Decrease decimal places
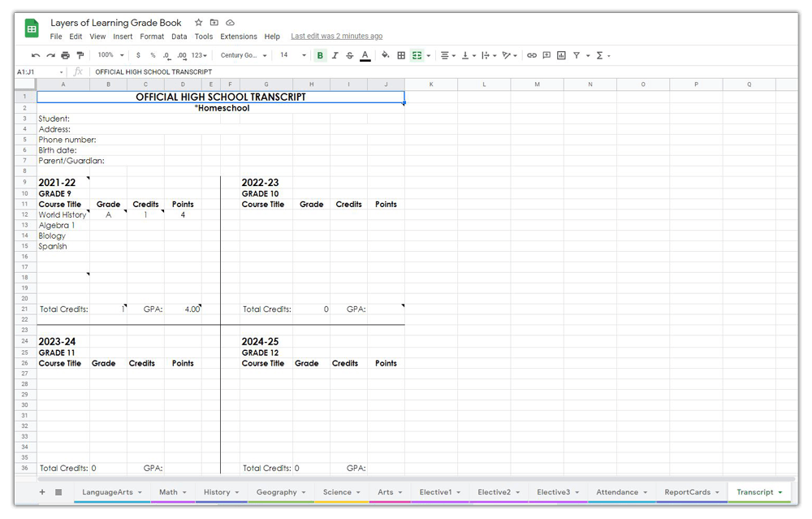 tap(166, 55)
